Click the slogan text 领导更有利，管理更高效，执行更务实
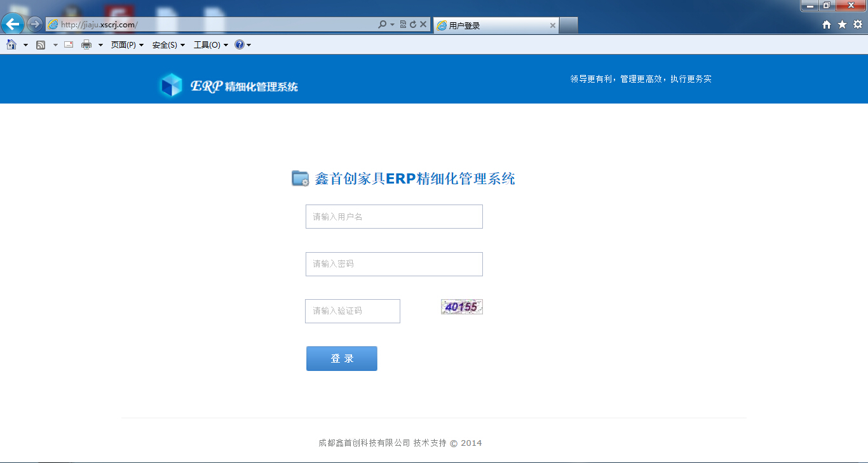Image resolution: width=868 pixels, height=463 pixels. (x=641, y=79)
